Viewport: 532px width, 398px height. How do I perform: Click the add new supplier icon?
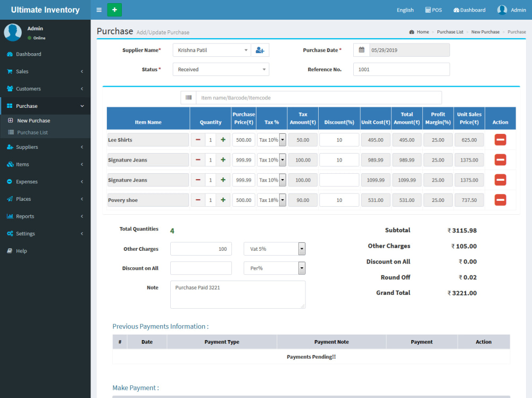[260, 50]
